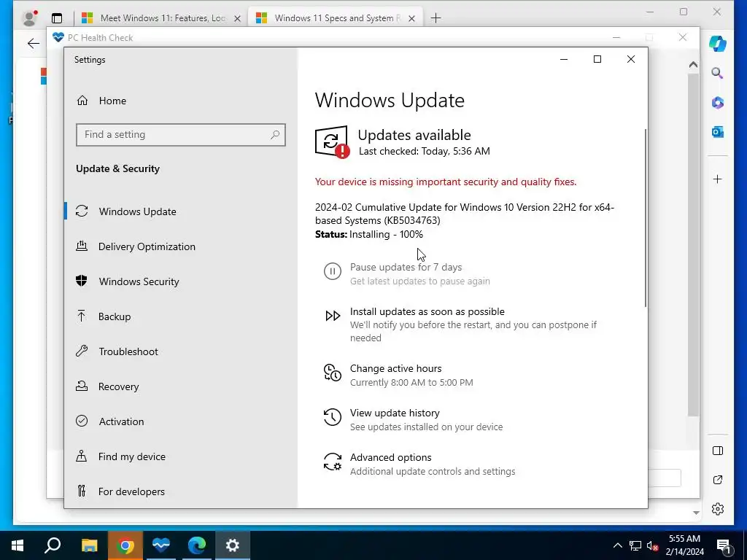Screen dimensions: 747x560
Task: Click Edge sidebar customize plus button
Action: pos(718,179)
